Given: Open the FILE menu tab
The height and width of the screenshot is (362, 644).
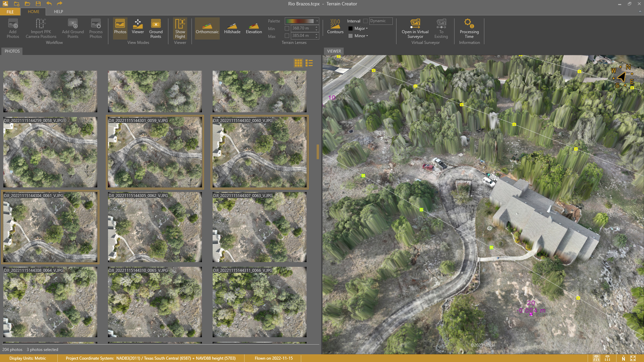Looking at the screenshot, I should click(x=10, y=12).
